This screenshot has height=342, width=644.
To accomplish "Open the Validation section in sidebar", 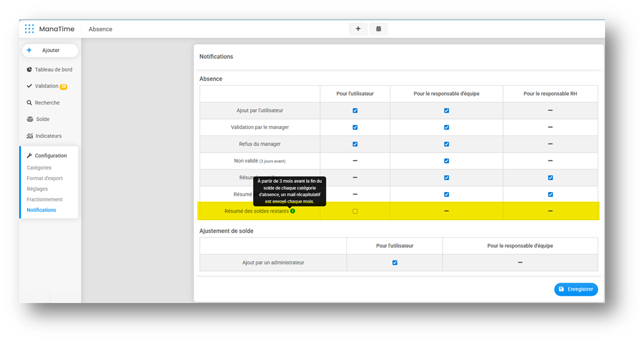I will pyautogui.click(x=47, y=86).
